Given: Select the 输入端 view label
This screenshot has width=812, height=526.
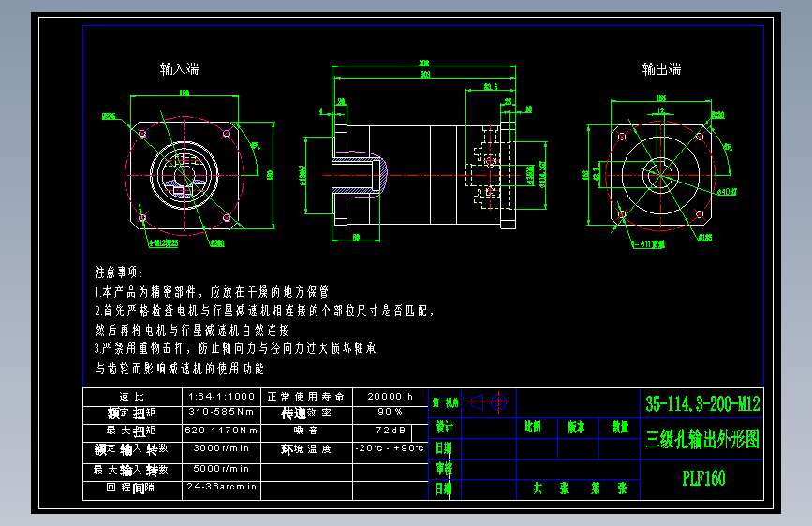Looking at the screenshot, I should tap(179, 69).
